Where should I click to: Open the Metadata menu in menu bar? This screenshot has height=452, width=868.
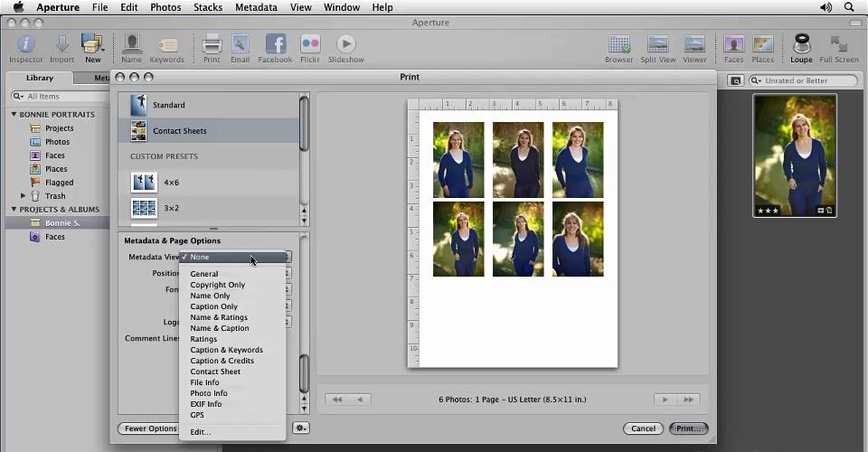click(256, 7)
